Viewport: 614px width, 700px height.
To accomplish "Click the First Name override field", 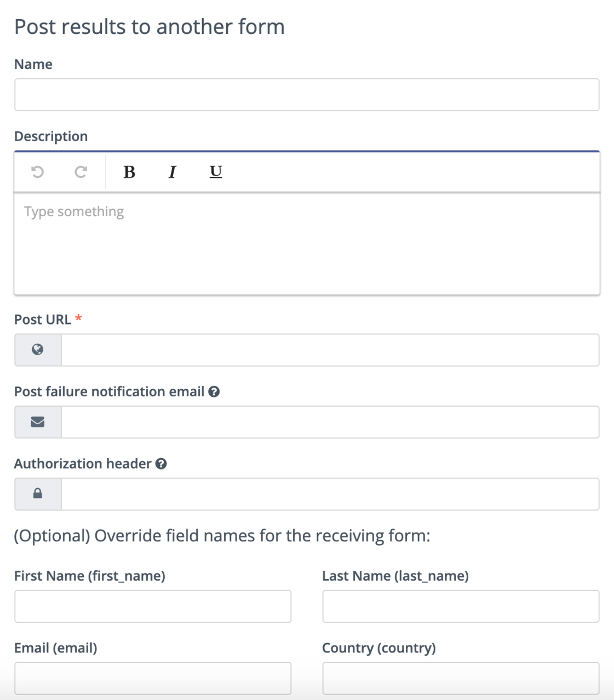I will (x=153, y=606).
